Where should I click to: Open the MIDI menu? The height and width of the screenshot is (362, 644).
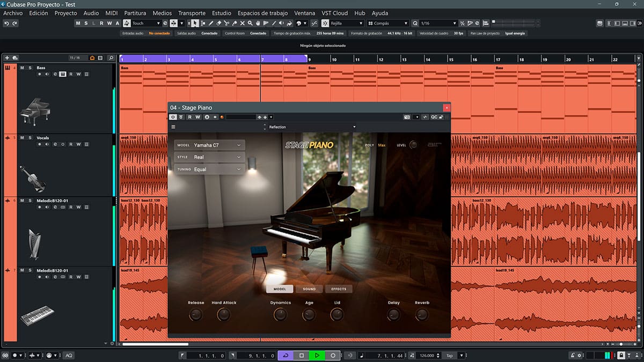[x=111, y=13]
